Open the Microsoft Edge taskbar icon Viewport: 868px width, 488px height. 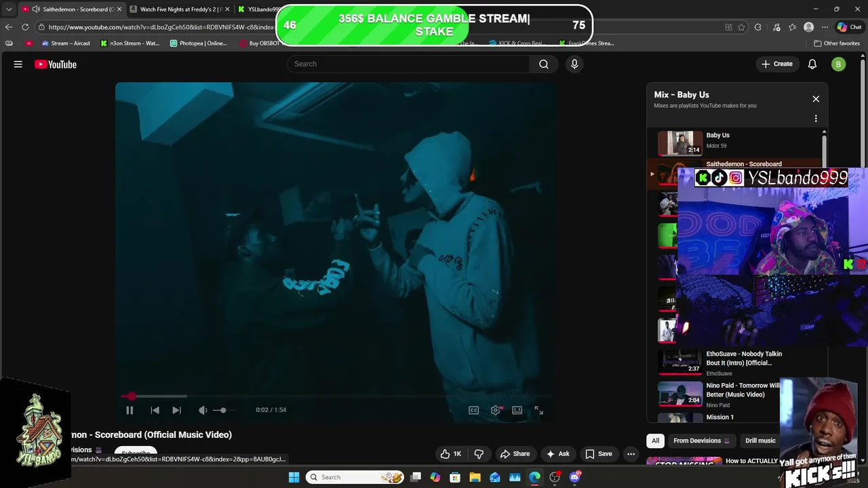(535, 477)
